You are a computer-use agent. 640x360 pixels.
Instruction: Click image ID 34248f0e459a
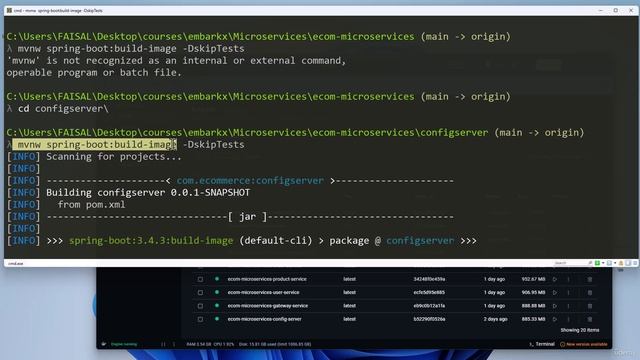click(x=429, y=279)
